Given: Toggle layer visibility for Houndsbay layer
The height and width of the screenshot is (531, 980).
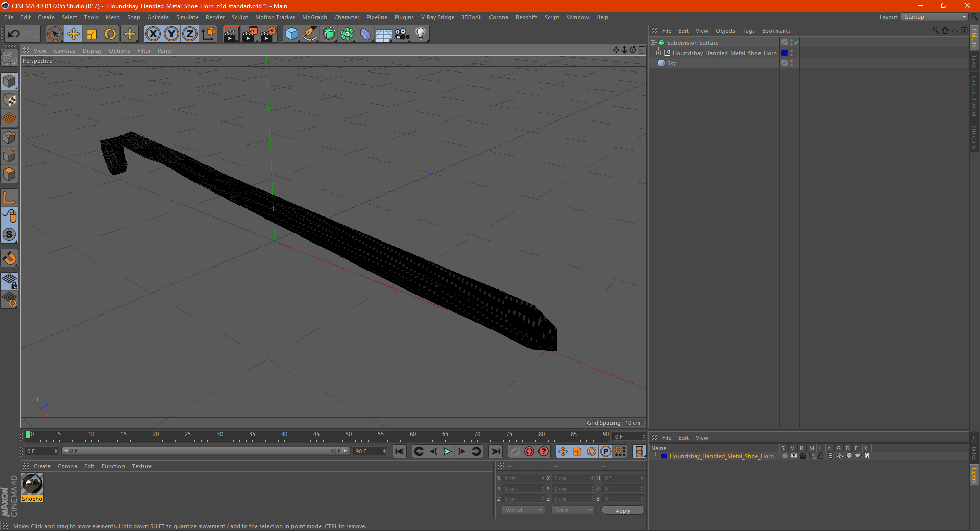Looking at the screenshot, I should coord(794,456).
